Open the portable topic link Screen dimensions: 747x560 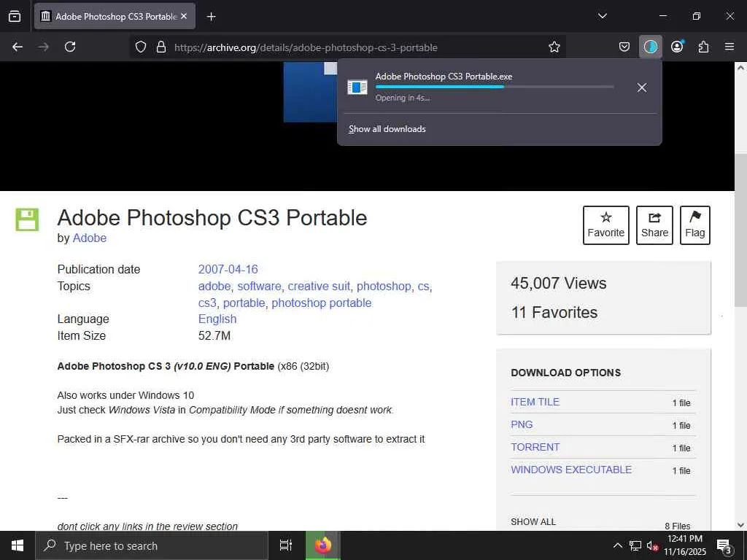click(244, 303)
